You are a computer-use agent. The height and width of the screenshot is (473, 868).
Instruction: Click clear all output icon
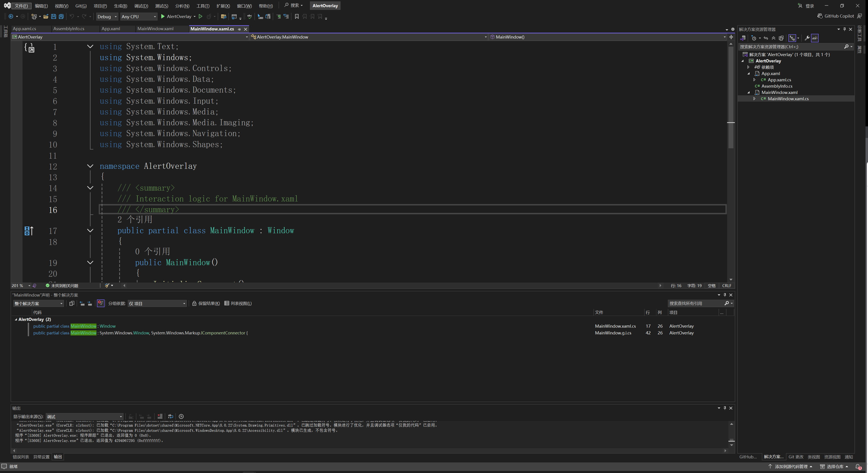160,416
